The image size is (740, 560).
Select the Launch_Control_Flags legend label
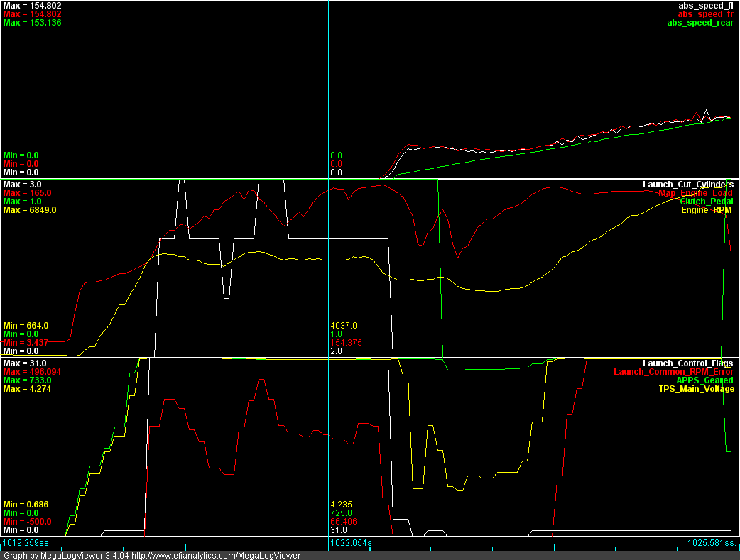tap(688, 363)
